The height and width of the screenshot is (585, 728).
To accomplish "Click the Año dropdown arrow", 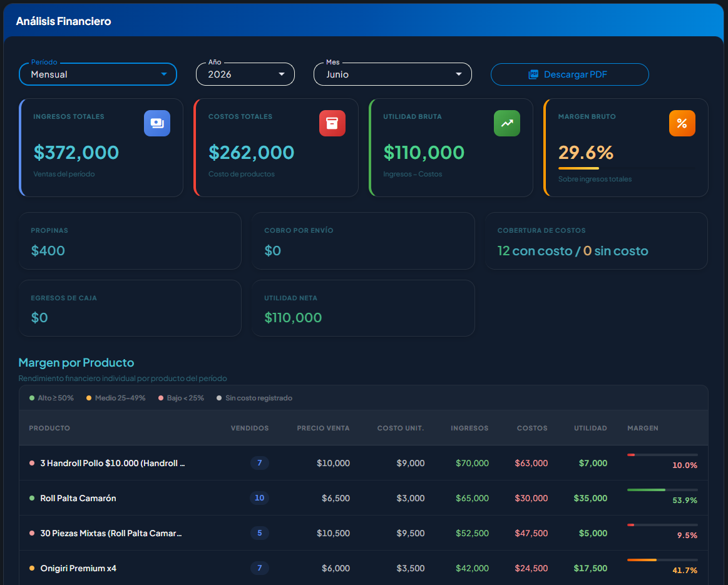I will click(282, 74).
